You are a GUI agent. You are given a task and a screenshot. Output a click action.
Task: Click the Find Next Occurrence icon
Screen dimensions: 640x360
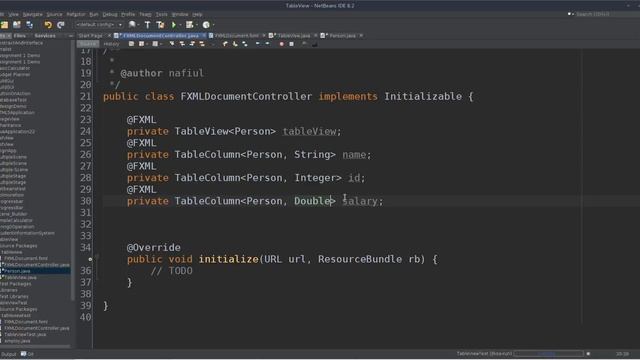click(192, 44)
